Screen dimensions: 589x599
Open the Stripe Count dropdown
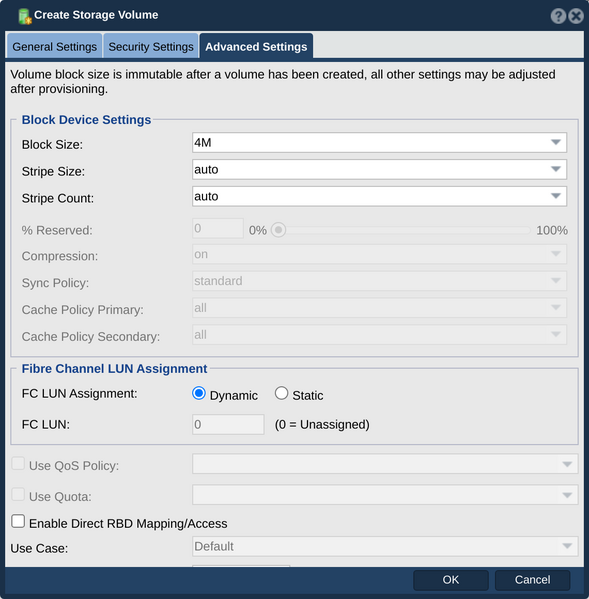click(379, 196)
